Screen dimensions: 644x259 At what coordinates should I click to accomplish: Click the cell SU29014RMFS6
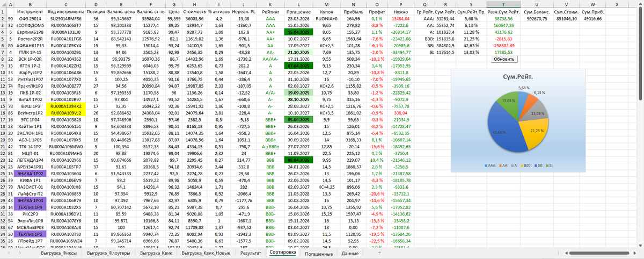click(65, 18)
